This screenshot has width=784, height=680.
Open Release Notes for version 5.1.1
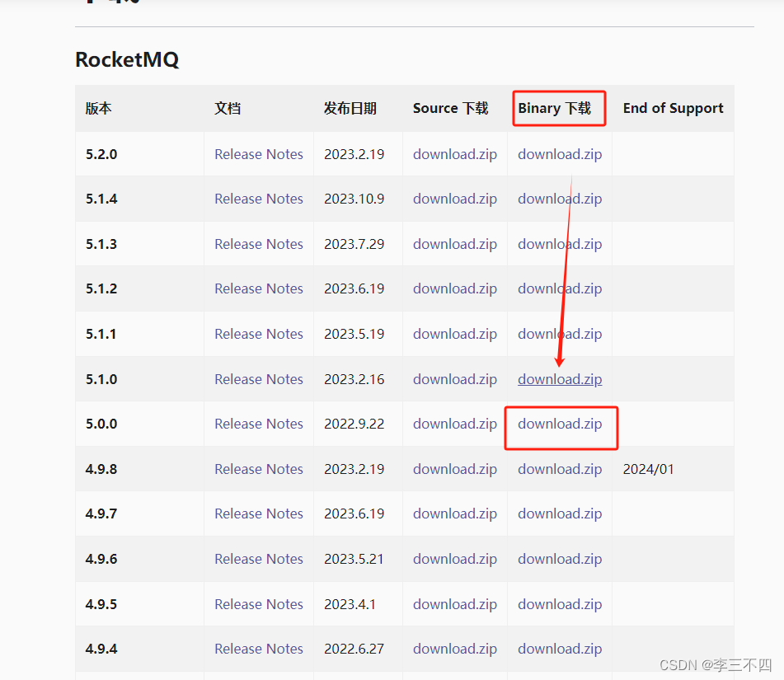point(259,334)
